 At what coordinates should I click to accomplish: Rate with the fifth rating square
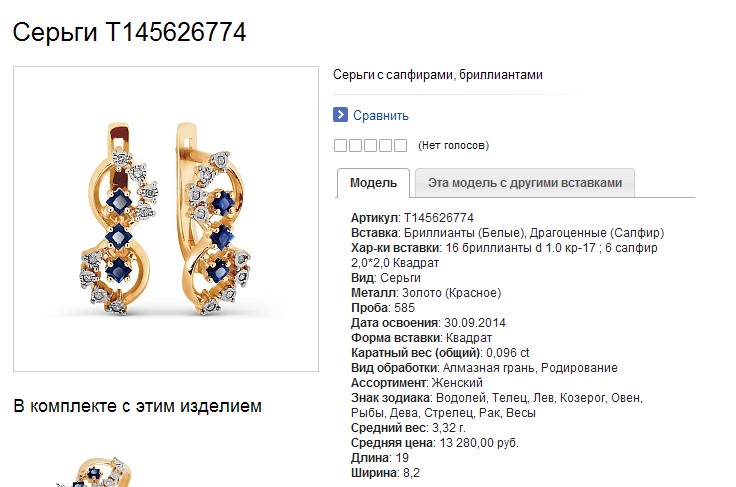(x=400, y=145)
